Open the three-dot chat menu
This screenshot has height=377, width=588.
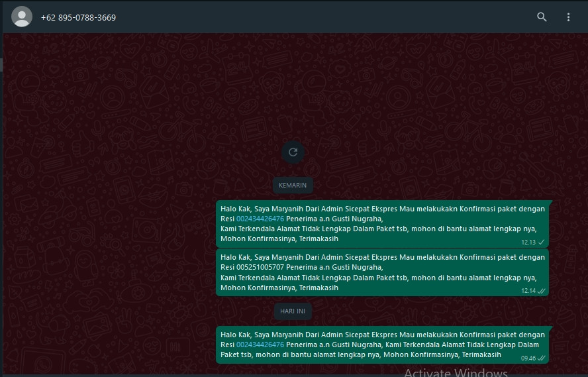pyautogui.click(x=568, y=17)
